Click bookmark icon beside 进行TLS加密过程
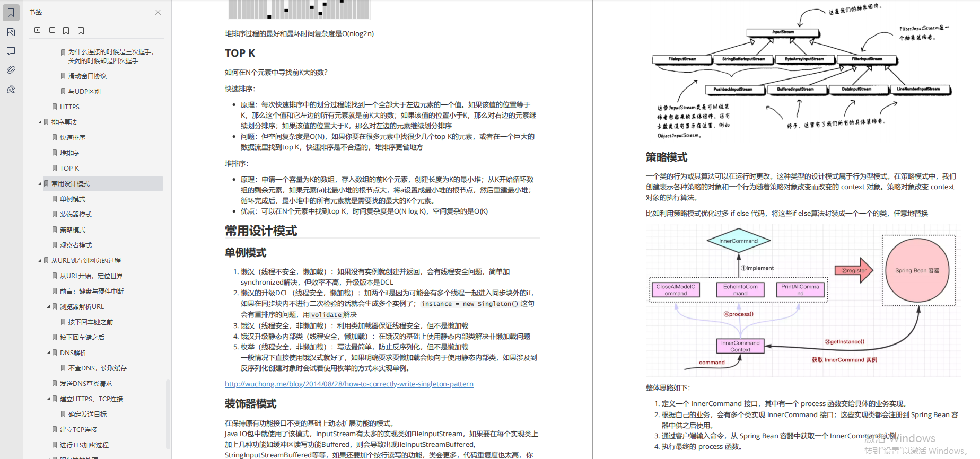The image size is (980, 459). [x=55, y=445]
